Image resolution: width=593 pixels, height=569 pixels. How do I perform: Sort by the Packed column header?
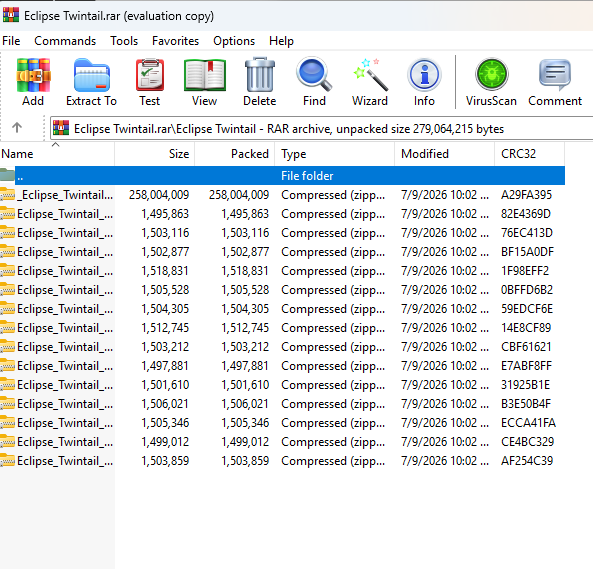(x=235, y=154)
